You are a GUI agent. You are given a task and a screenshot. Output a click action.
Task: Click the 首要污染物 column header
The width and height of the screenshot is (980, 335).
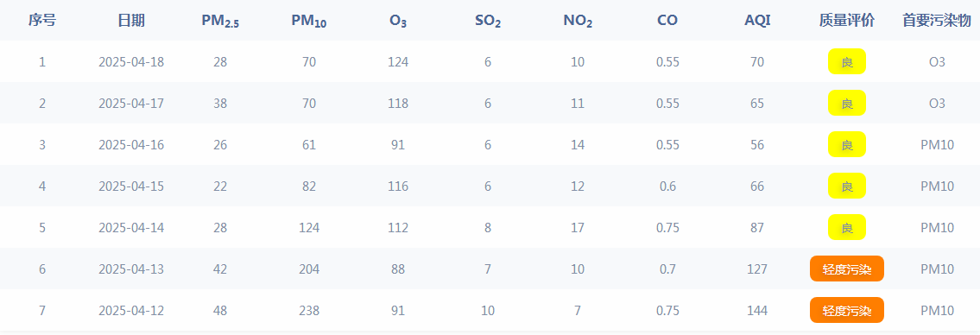(937, 21)
